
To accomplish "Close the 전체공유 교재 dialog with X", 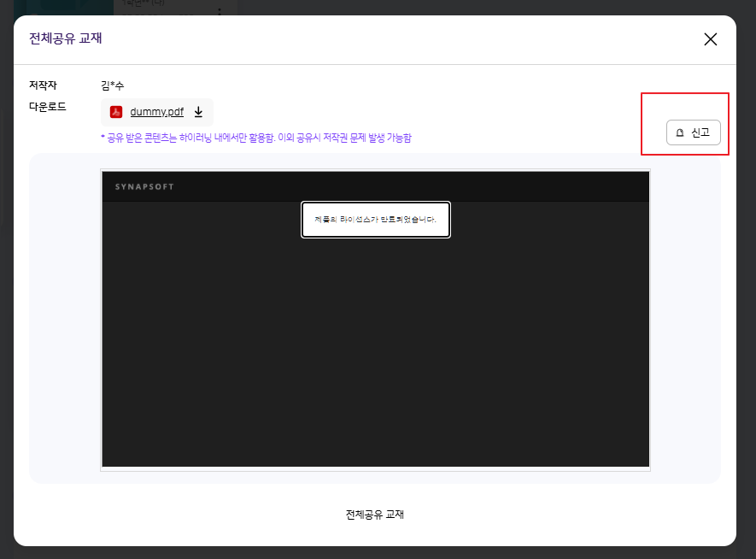I will pos(710,39).
